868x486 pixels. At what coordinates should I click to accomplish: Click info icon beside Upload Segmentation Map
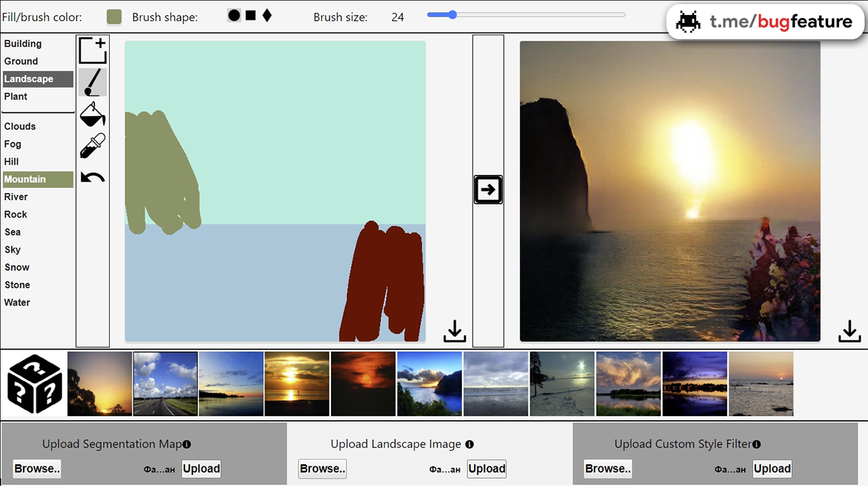click(x=186, y=445)
